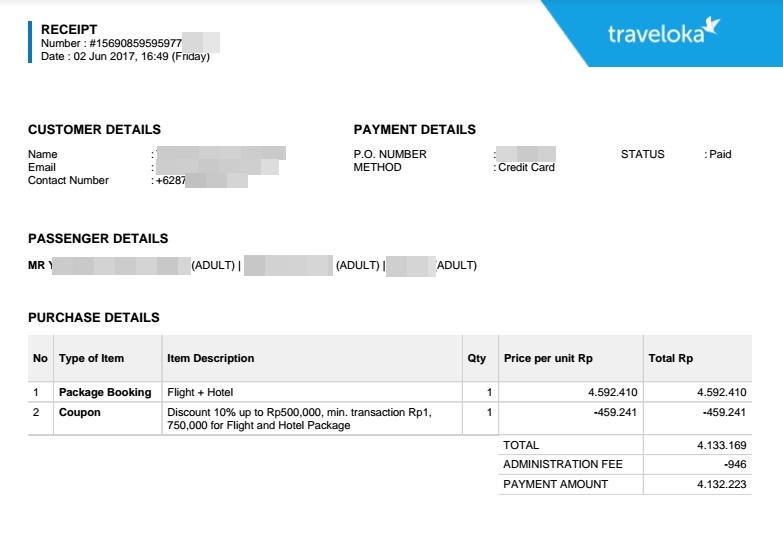Image resolution: width=783 pixels, height=537 pixels.
Task: Click the traveloka brand name text
Action: (656, 33)
